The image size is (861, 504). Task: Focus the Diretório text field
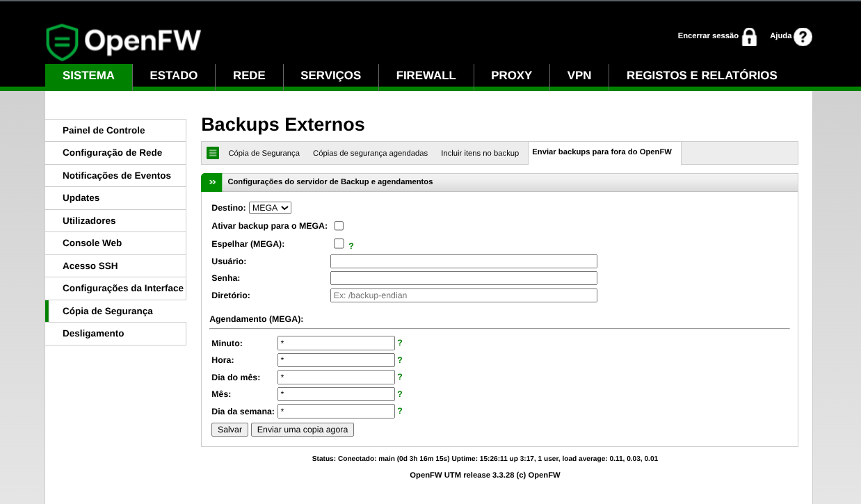click(x=463, y=295)
